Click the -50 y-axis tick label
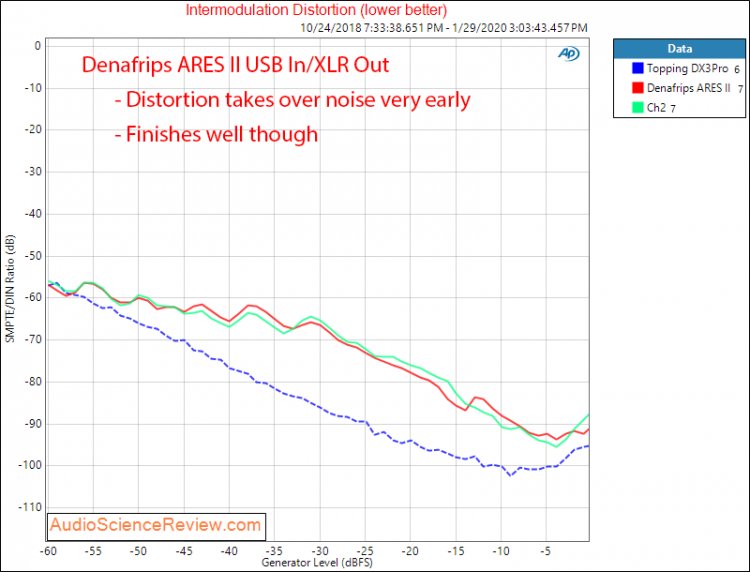Image resolution: width=750 pixels, height=572 pixels. [33, 256]
